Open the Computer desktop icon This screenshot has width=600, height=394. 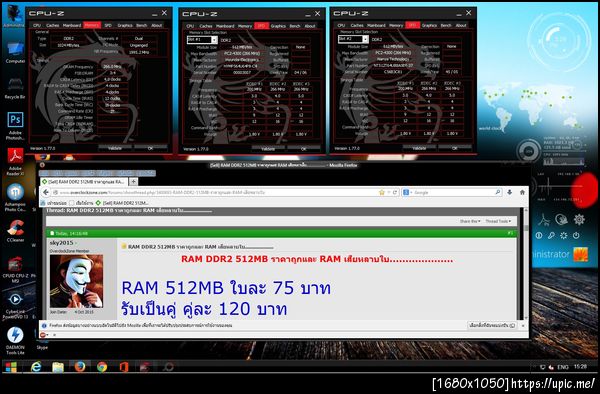pyautogui.click(x=15, y=52)
